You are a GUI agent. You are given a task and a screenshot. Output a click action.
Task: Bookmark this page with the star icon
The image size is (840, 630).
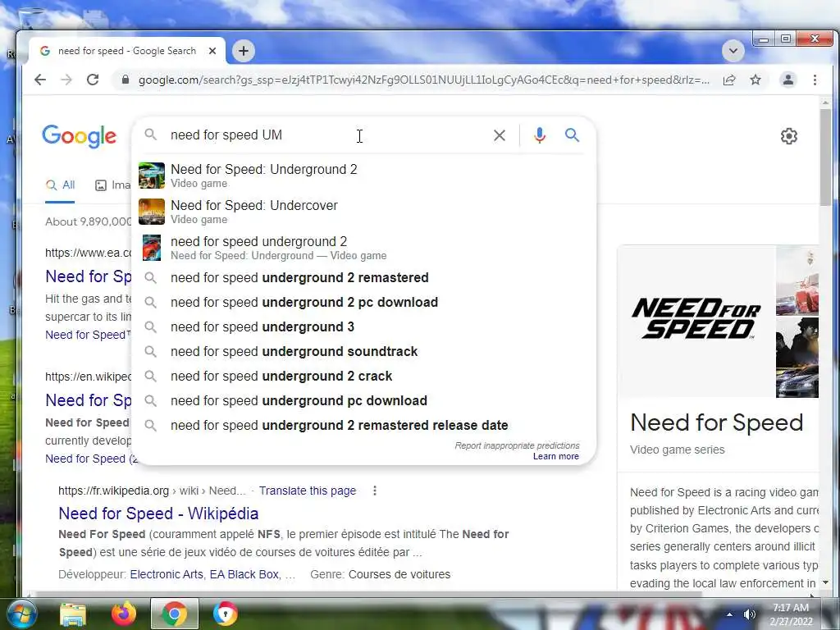pos(756,80)
